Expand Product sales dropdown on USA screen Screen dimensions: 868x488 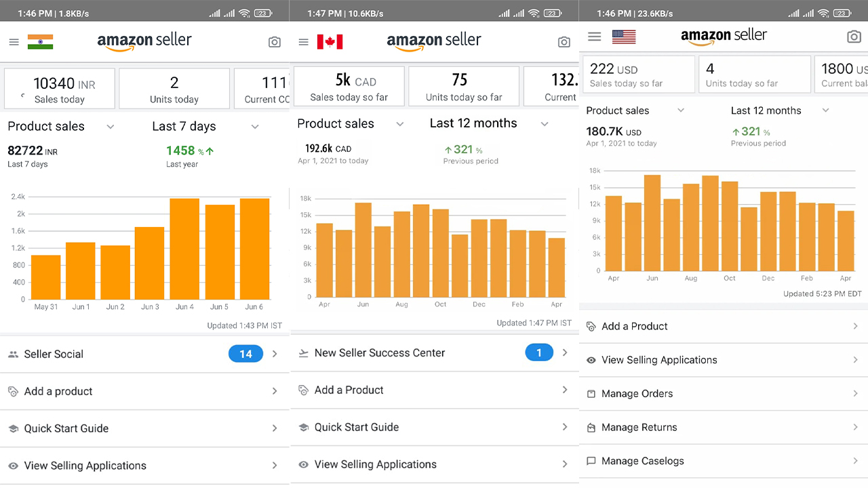point(681,110)
